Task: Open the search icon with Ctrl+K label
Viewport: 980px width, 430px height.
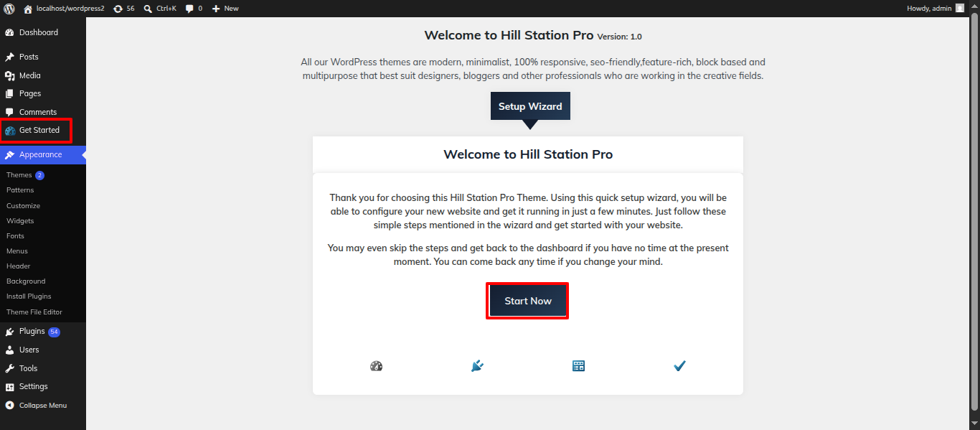Action: (148, 9)
